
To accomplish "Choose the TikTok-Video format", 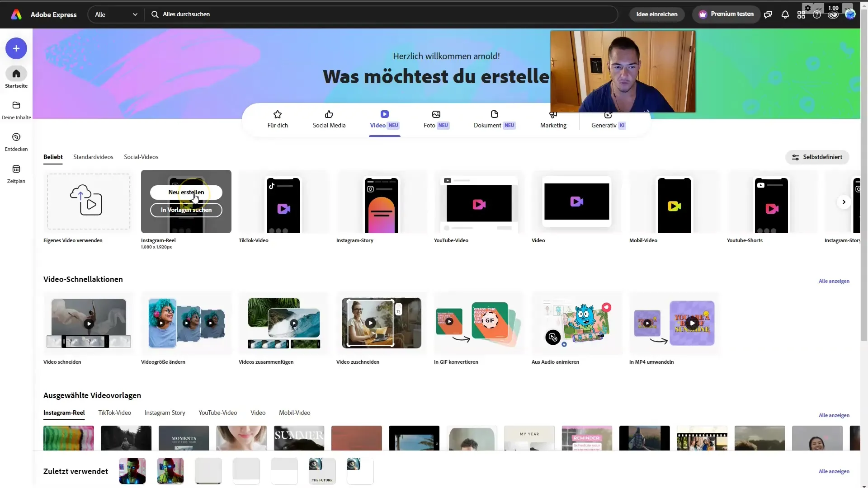I will click(x=283, y=202).
